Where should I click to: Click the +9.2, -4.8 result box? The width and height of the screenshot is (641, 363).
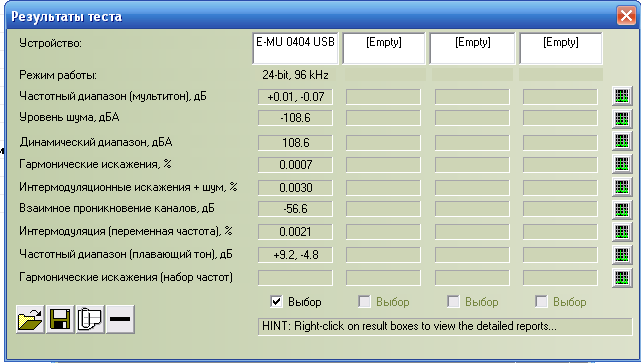pyautogui.click(x=295, y=255)
